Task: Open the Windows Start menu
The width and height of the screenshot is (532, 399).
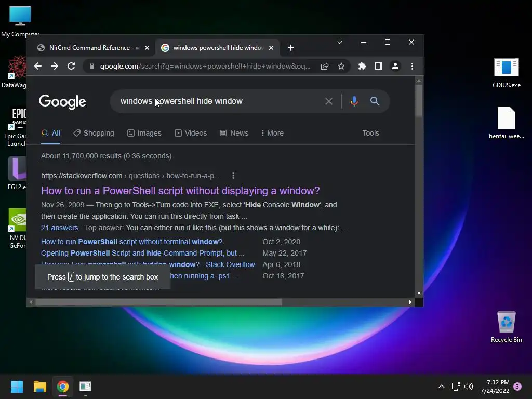Action: click(x=17, y=387)
